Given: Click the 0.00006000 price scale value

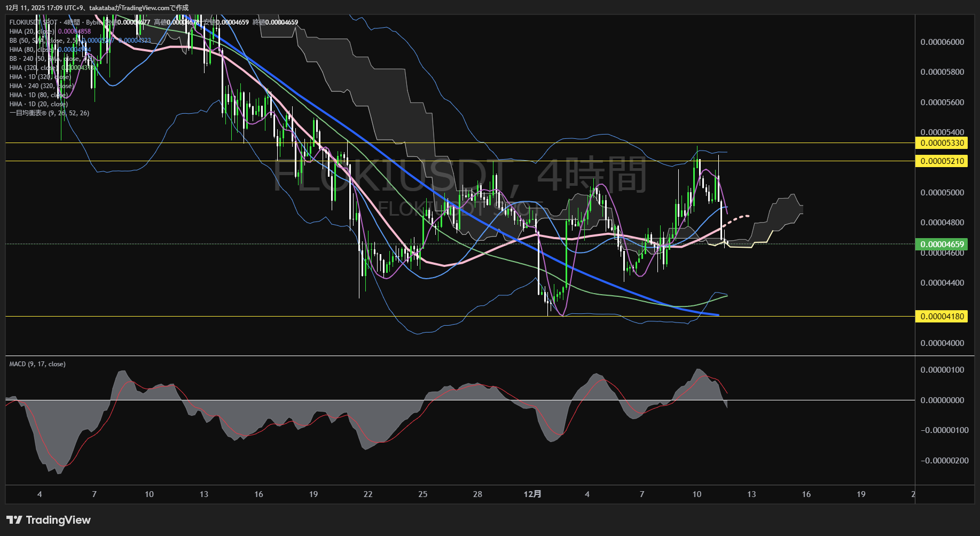Looking at the screenshot, I should point(942,42).
